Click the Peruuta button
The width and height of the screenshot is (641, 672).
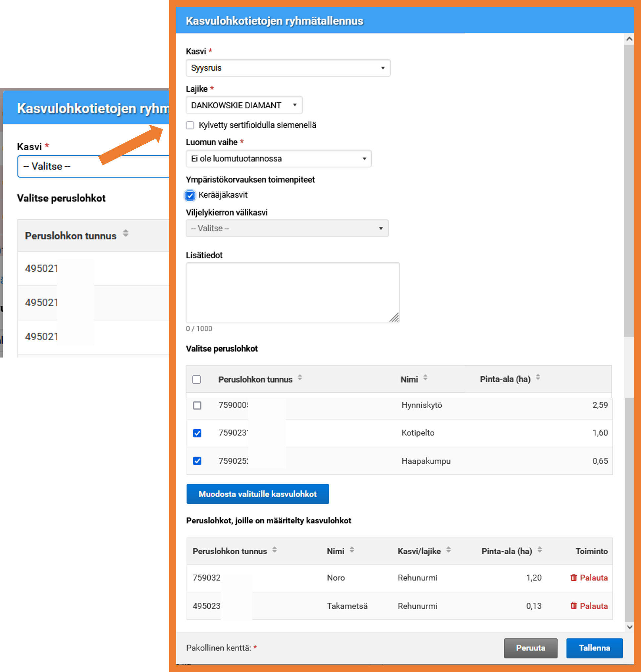[530, 648]
